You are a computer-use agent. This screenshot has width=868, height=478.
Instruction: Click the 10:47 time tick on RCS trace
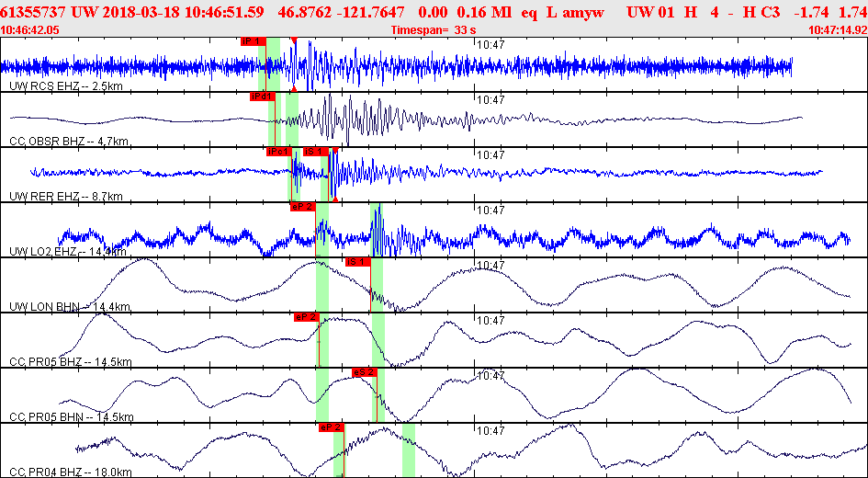[x=490, y=44]
